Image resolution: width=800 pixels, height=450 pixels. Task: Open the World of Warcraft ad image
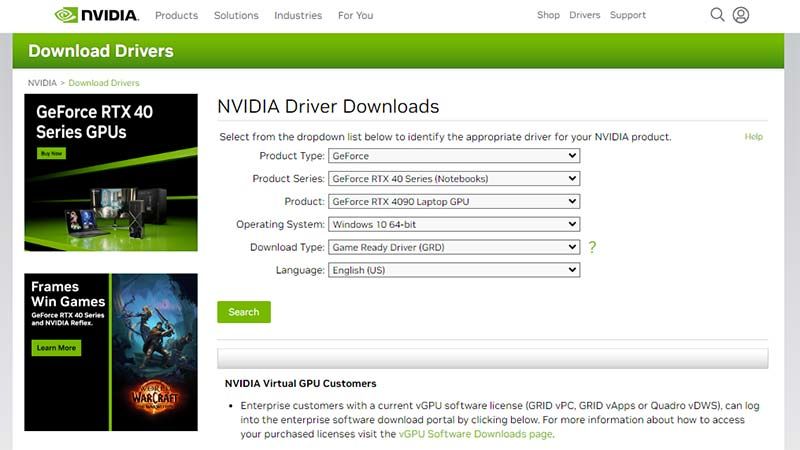click(155, 352)
